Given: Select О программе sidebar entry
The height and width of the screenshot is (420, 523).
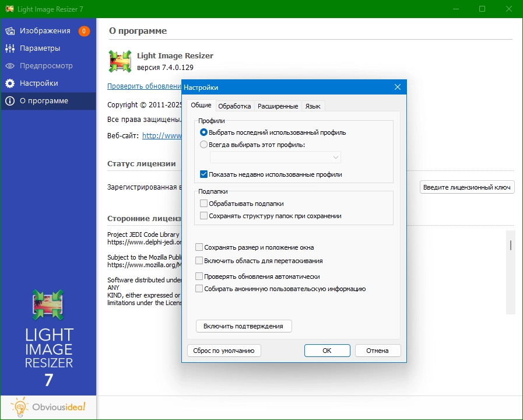Looking at the screenshot, I should point(48,101).
